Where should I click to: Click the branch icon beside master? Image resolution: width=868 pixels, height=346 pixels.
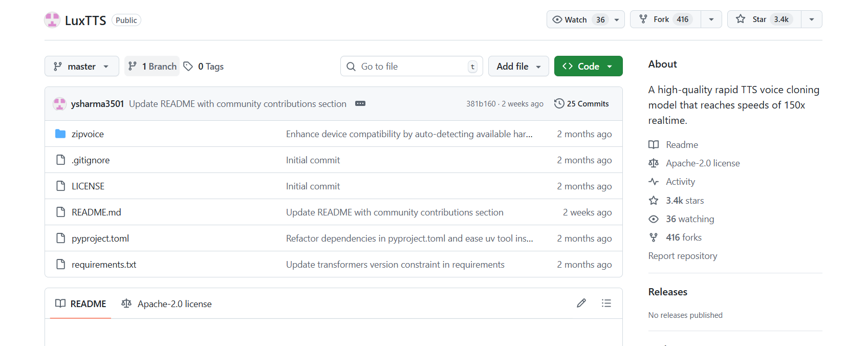pos(58,67)
